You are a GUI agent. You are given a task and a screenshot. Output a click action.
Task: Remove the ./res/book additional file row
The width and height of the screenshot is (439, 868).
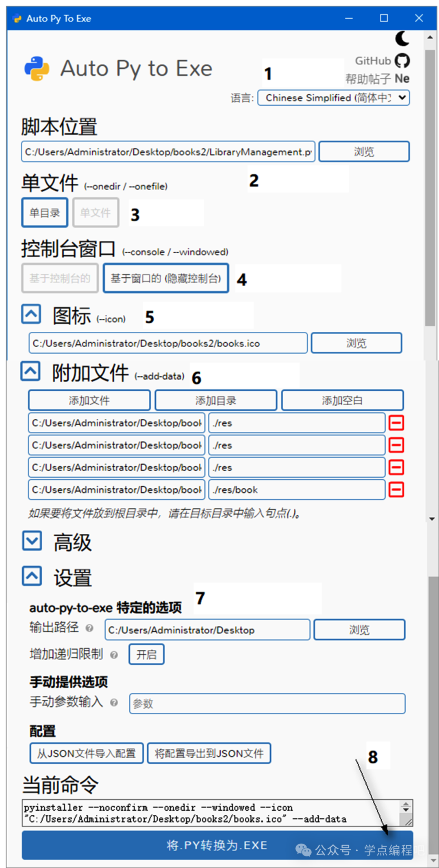click(396, 490)
